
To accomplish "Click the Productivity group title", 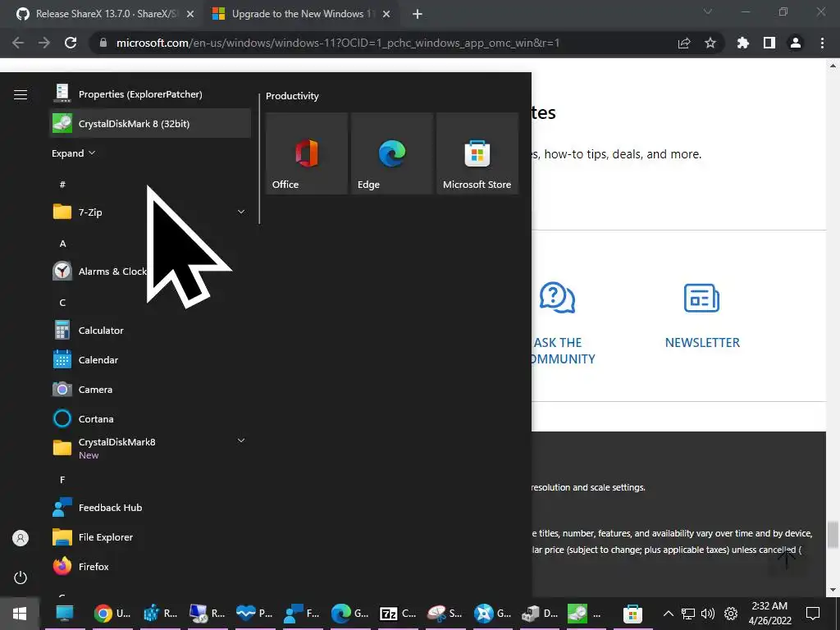I will [292, 96].
